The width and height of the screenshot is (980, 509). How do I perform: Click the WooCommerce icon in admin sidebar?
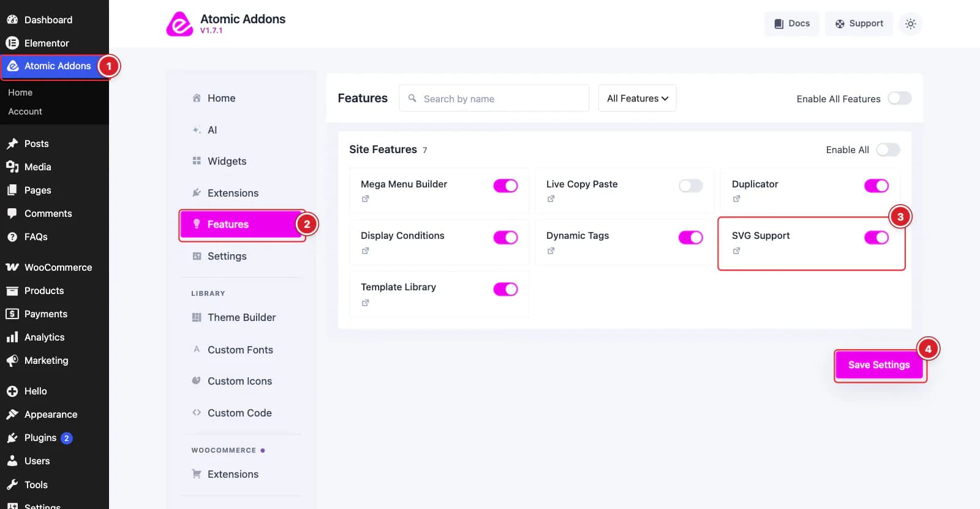pyautogui.click(x=12, y=267)
